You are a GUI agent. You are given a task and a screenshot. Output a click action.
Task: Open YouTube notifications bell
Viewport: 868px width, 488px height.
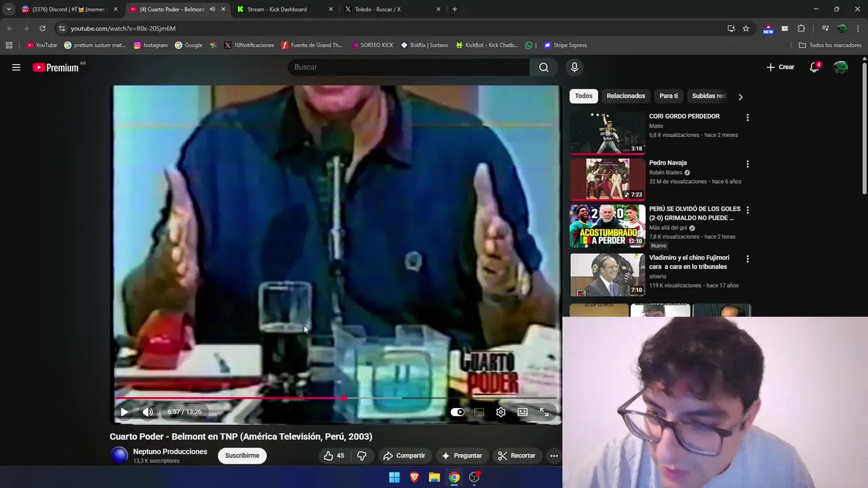814,67
